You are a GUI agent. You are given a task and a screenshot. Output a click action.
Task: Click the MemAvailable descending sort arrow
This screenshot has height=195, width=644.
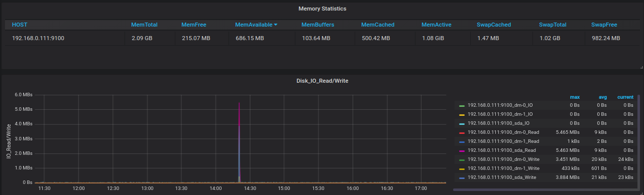click(275, 25)
